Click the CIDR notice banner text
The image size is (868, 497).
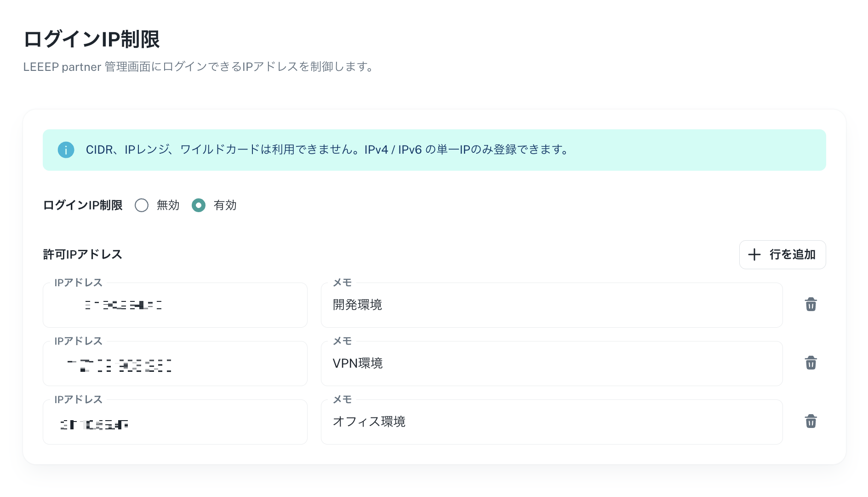pyautogui.click(x=328, y=150)
